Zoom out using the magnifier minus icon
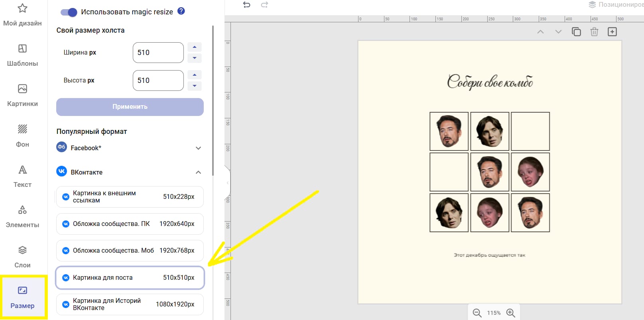 477,313
